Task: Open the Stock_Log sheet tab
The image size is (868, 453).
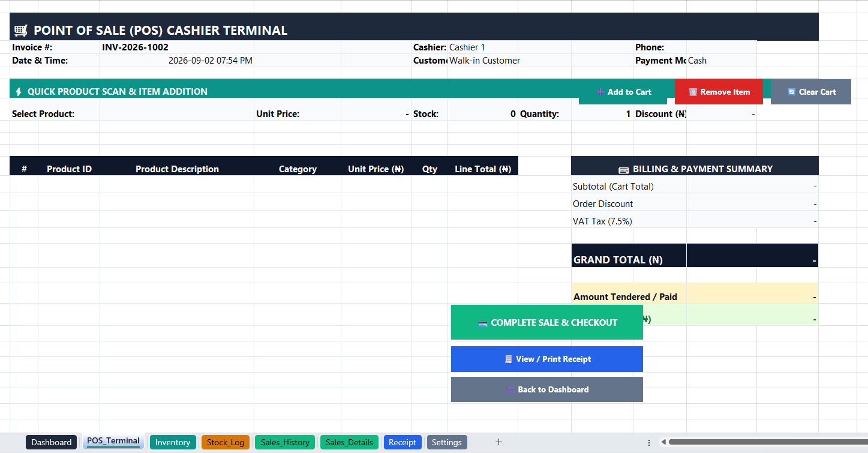Action: click(226, 442)
